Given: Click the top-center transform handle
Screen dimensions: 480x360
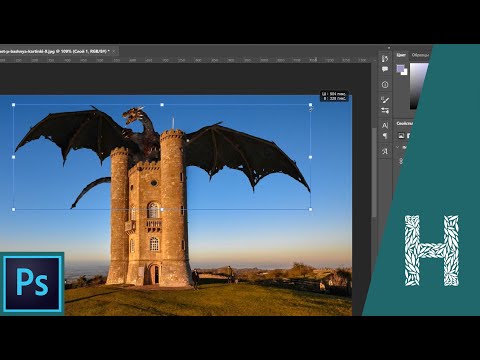Looking at the screenshot, I should click(x=162, y=105).
